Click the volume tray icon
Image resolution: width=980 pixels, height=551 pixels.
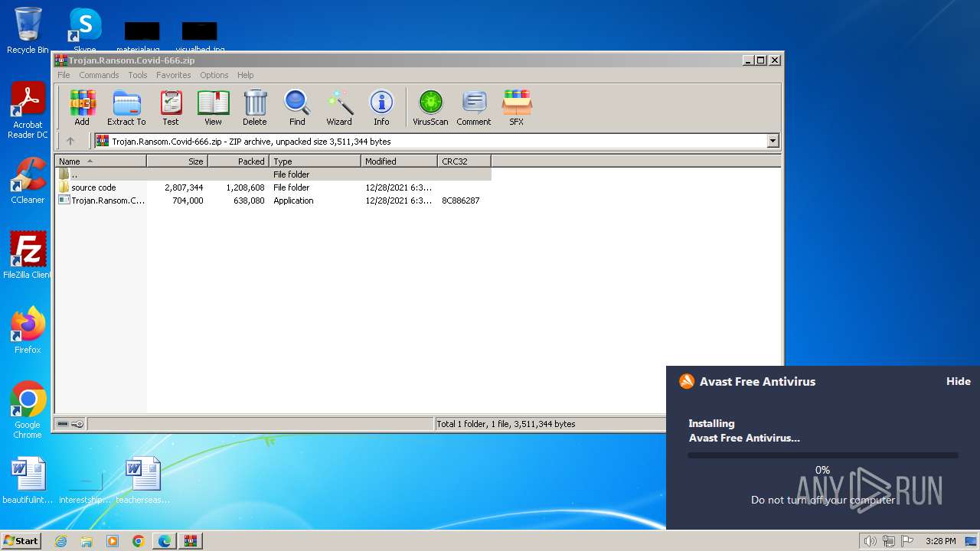(x=870, y=541)
